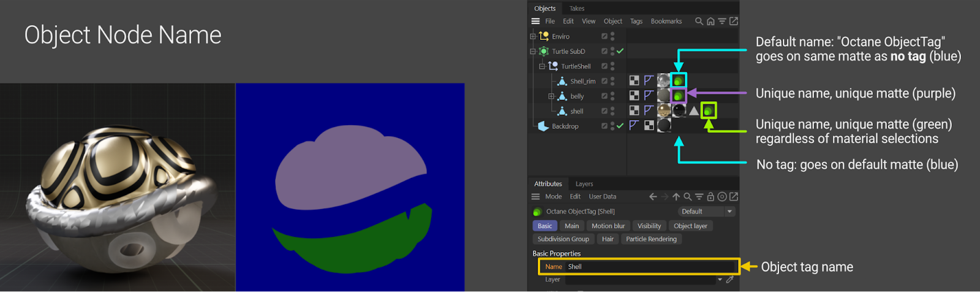Screen dimensions: 980x292
Task: Select the gold material tag on shell
Action: tap(663, 111)
